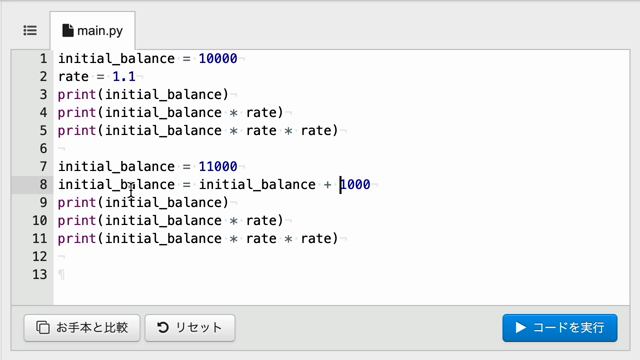The image size is (640, 360).
Task: Click the empty line 12 in editor
Action: (341, 256)
